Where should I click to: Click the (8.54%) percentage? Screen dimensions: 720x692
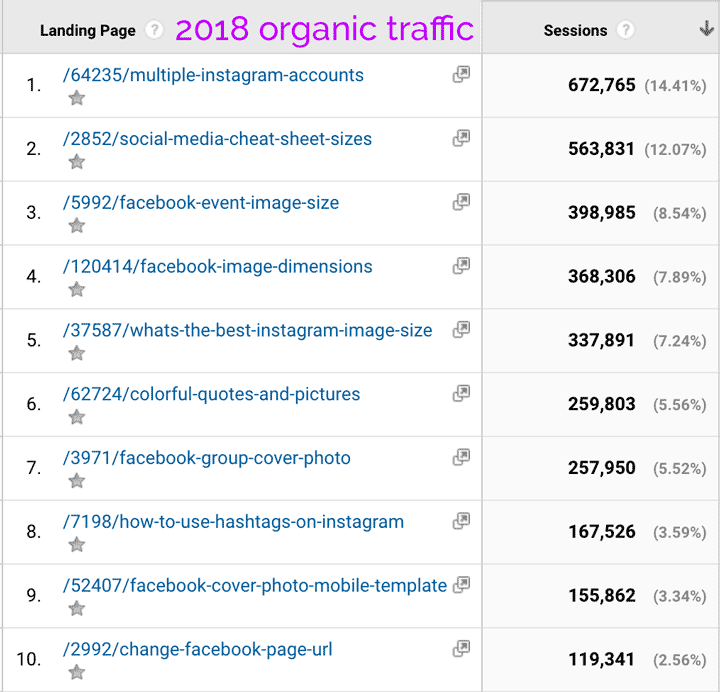coord(680,214)
